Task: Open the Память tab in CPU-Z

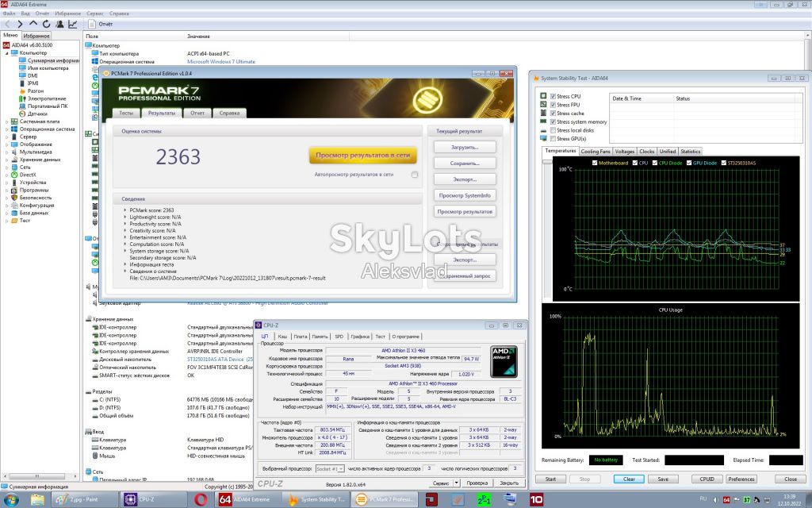Action: [x=320, y=337]
